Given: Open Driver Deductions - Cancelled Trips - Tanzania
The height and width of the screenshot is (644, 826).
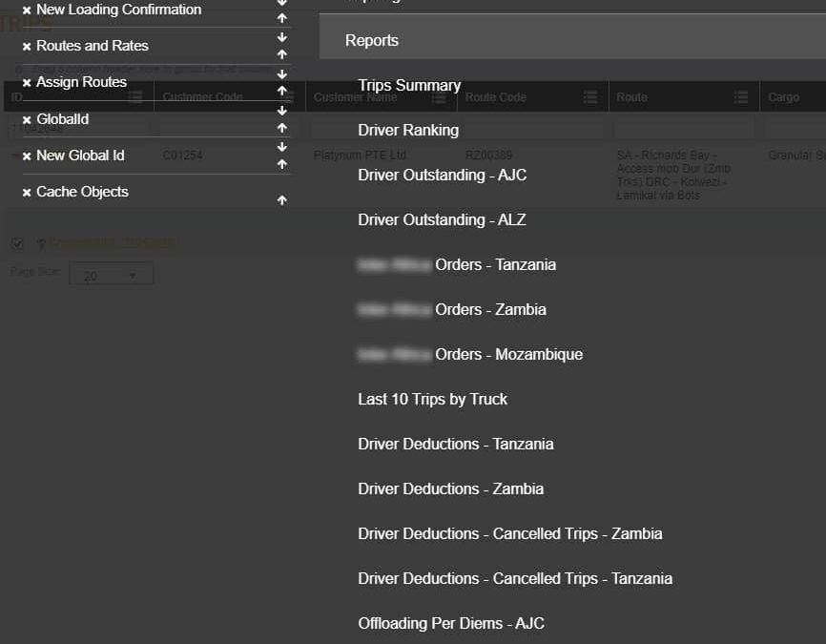Looking at the screenshot, I should point(515,578).
